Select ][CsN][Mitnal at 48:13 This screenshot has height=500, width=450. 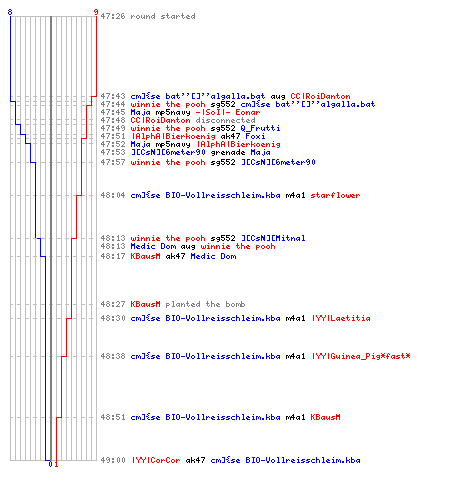click(x=273, y=238)
